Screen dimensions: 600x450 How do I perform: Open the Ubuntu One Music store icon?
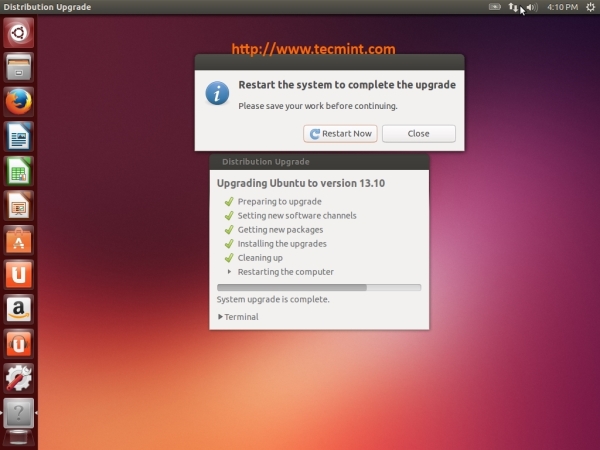(18, 344)
